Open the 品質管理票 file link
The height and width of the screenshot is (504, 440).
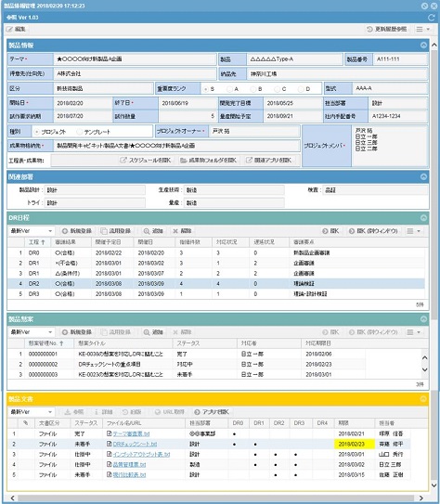[130, 465]
